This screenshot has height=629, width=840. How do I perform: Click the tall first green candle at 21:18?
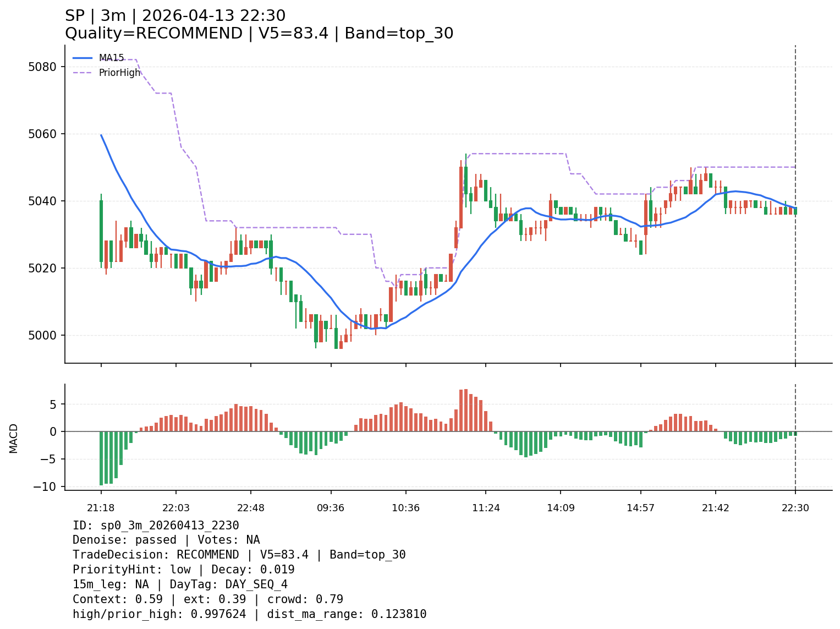101,231
